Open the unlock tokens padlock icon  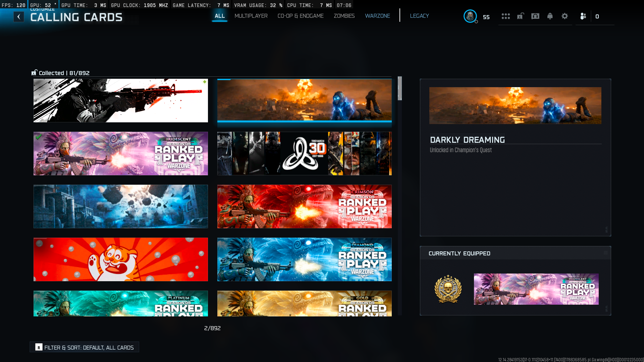coord(521,16)
